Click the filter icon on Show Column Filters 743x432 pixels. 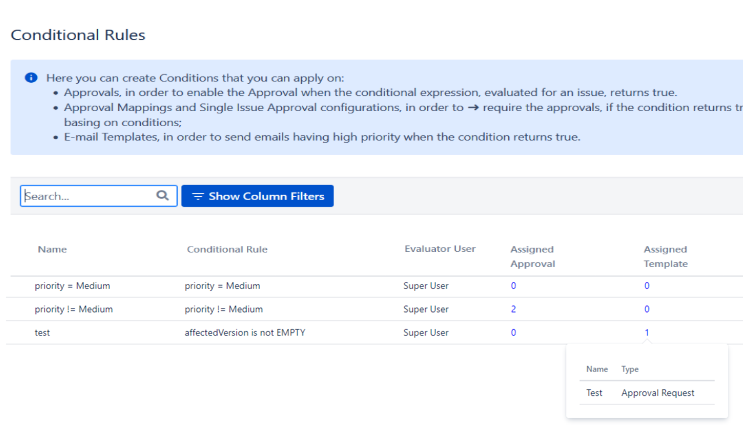[198, 196]
